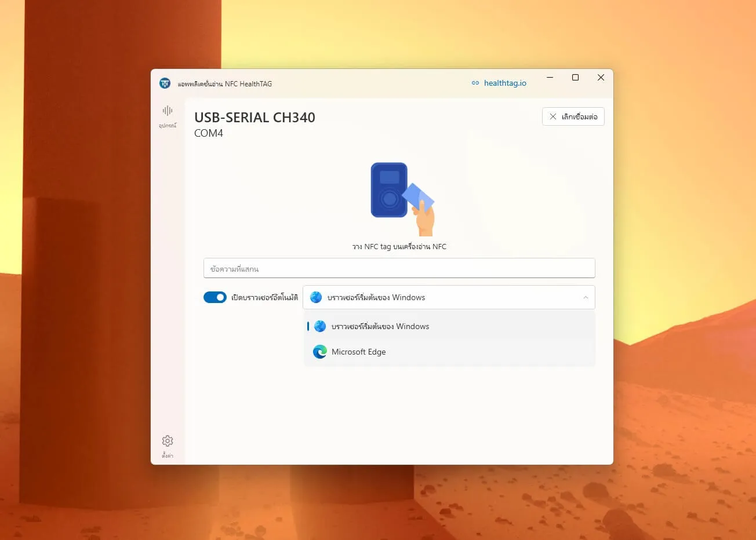Click the globe icon in the selected browser box
756x540 pixels.
coord(316,297)
